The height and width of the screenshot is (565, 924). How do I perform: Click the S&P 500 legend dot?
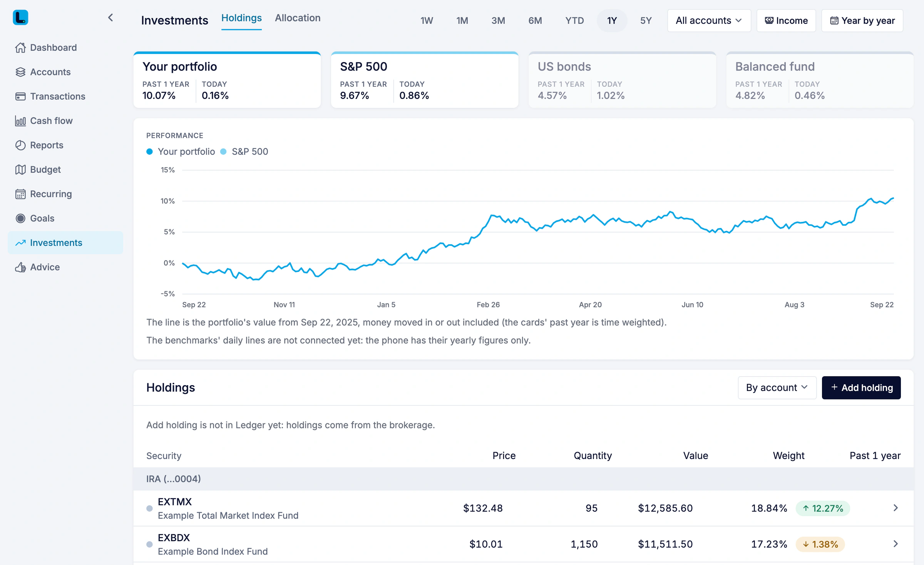[223, 152]
